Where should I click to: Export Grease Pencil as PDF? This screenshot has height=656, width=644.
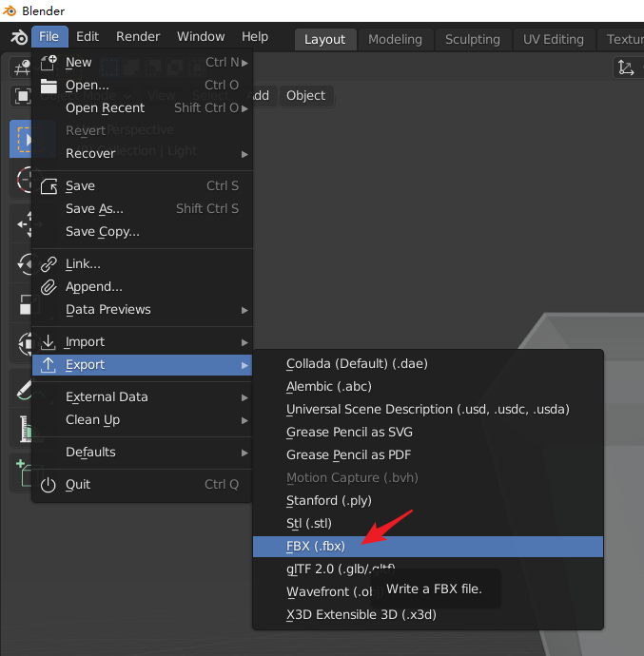coord(428,454)
